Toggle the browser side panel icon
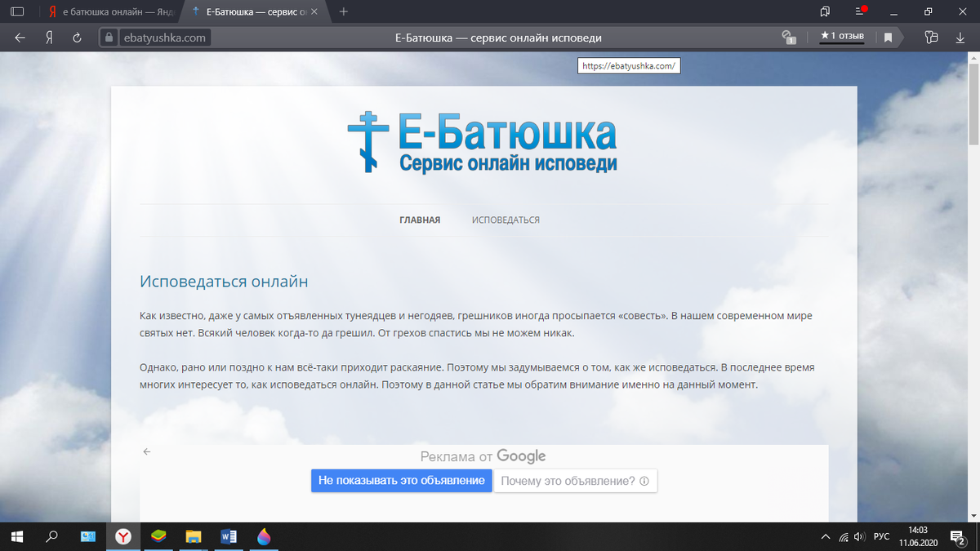 tap(17, 11)
